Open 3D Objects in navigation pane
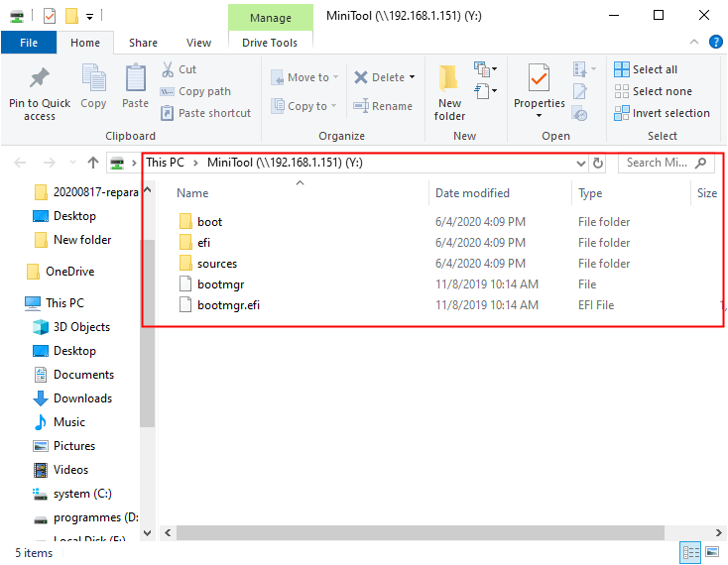Image resolution: width=728 pixels, height=565 pixels. (71, 327)
